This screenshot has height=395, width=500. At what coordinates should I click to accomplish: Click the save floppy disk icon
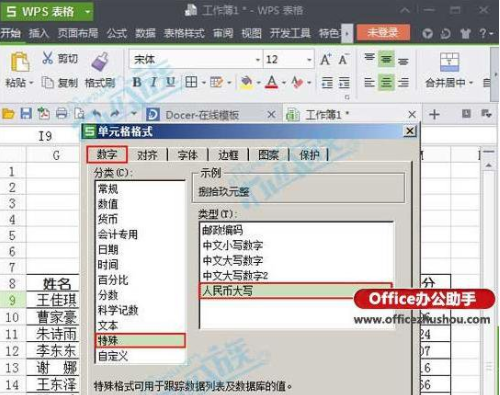26,114
